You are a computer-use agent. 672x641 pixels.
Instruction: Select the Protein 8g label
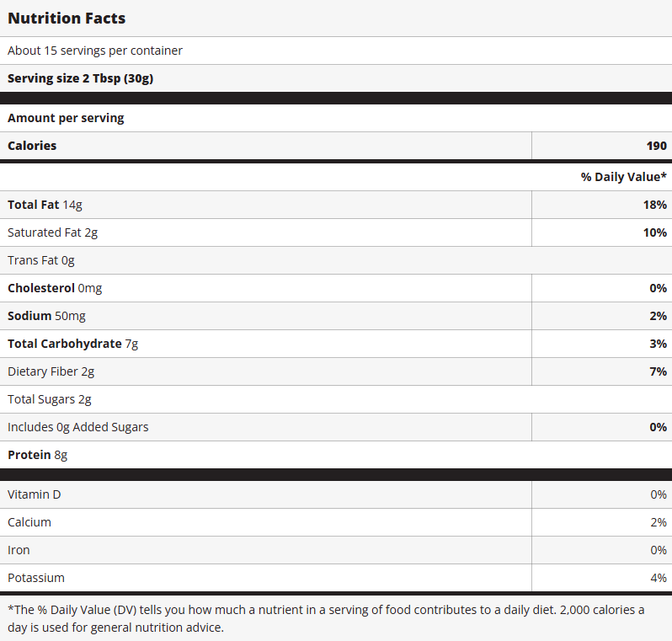coord(37,455)
